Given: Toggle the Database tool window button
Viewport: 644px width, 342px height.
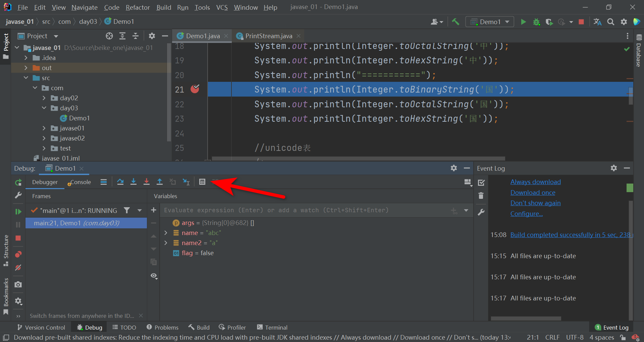Looking at the screenshot, I should click(639, 50).
